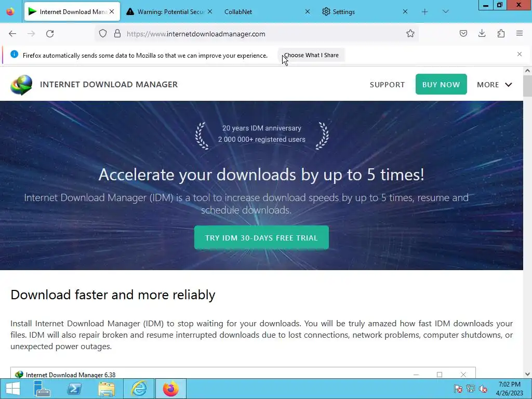532x399 pixels.
Task: Click the padlock site security icon
Action: pyautogui.click(x=117, y=34)
